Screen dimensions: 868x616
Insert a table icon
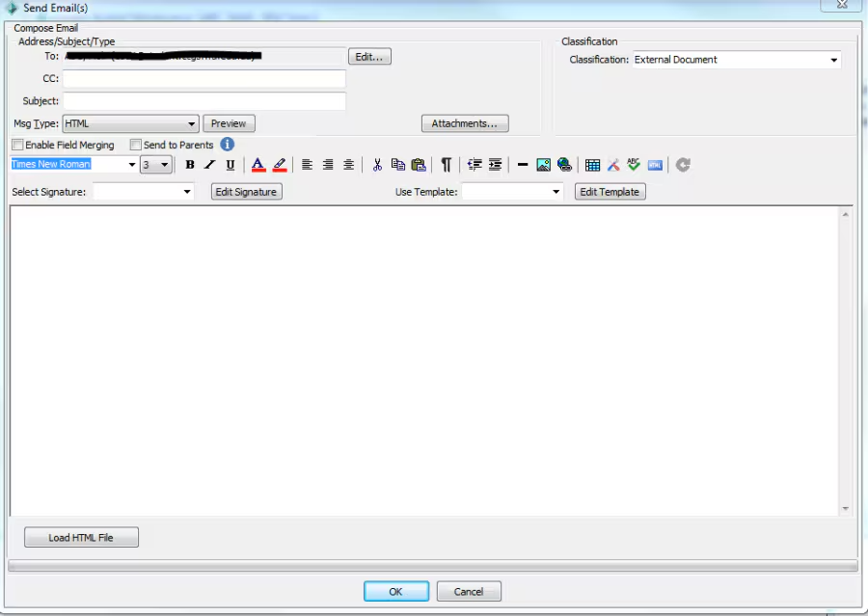pyautogui.click(x=592, y=165)
